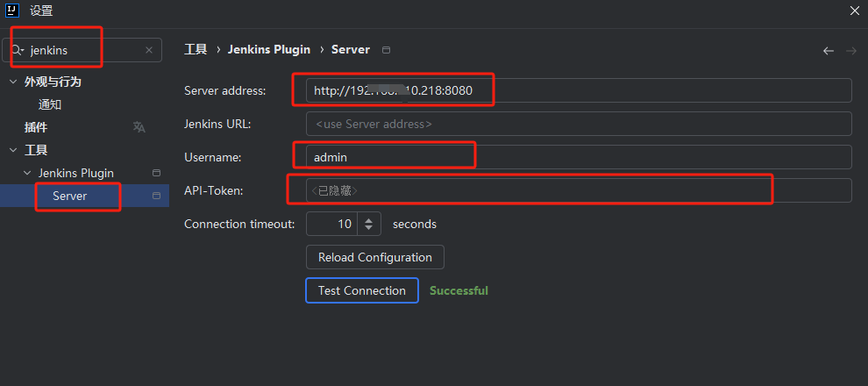Click the project-level icon beside Jenkins Plugin

157,173
